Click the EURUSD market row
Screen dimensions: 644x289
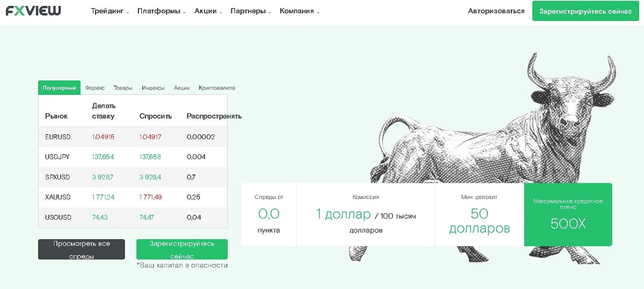133,137
